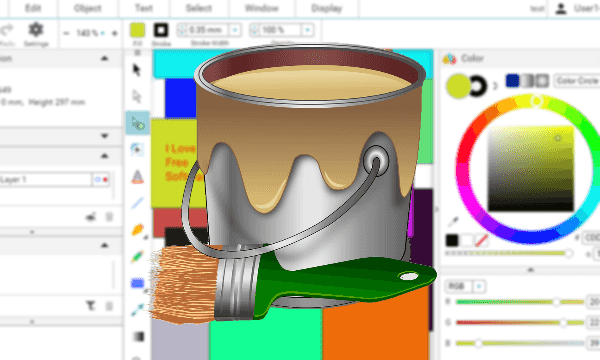The width and height of the screenshot is (600, 360).
Task: Collapse the Layers panel section
Action: [104, 156]
